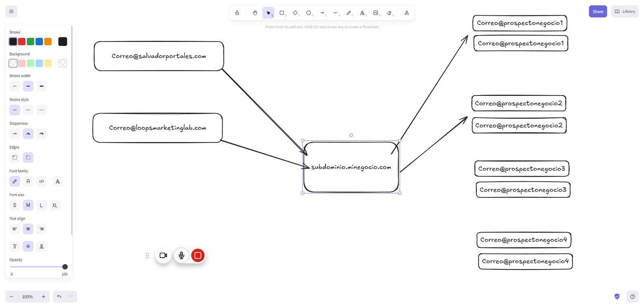Select the Hand panning tool
This screenshot has width=644, height=308.
coord(255,13)
